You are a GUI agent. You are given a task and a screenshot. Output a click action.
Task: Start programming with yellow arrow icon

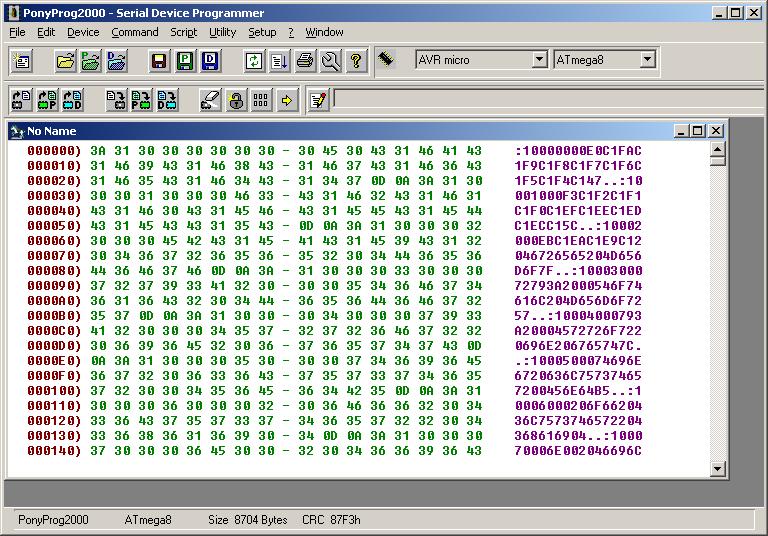coord(287,100)
